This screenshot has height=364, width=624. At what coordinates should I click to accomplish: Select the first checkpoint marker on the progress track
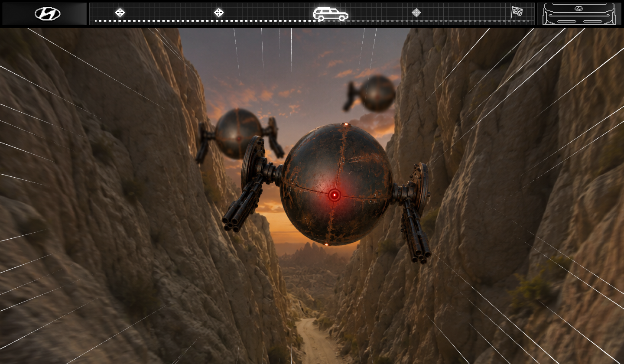120,13
